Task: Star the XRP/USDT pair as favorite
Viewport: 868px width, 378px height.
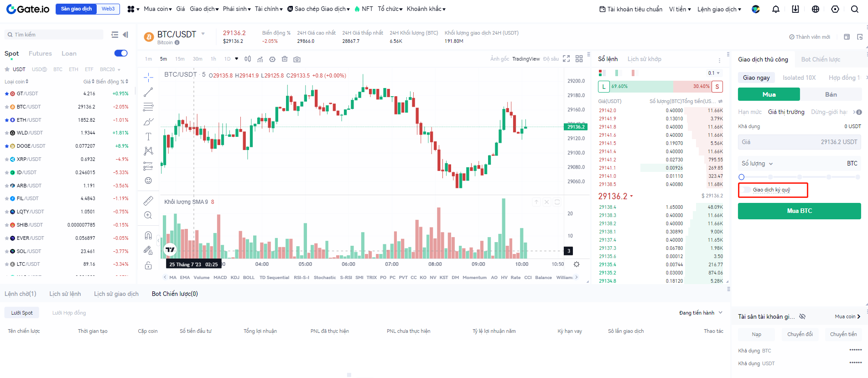Action: 7,160
